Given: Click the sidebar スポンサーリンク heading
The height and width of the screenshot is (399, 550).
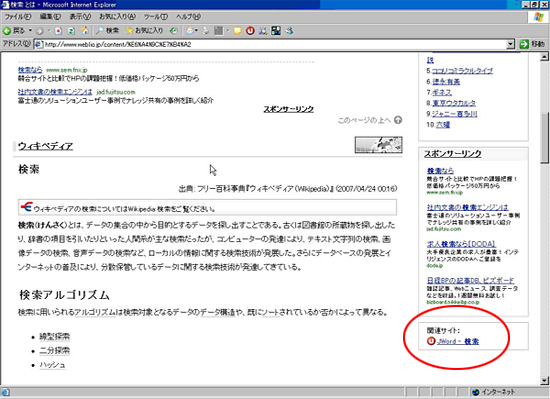Looking at the screenshot, I should coord(452,154).
